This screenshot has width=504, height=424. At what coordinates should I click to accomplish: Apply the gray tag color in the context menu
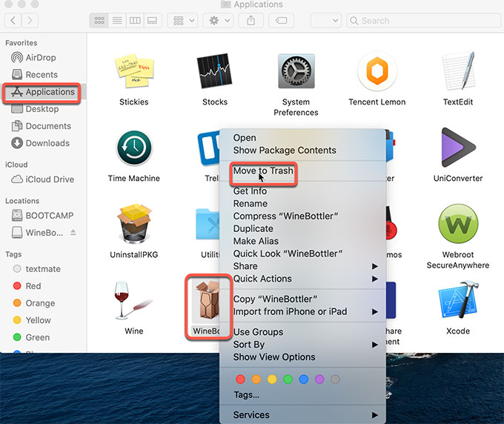click(335, 380)
